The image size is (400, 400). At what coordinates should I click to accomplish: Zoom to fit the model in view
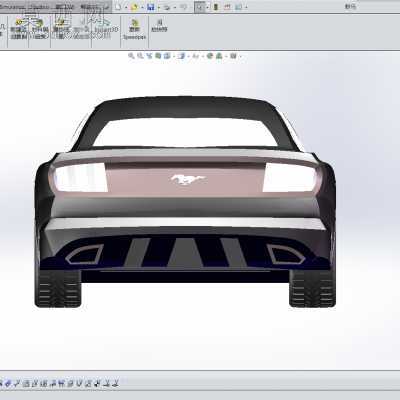(x=131, y=56)
